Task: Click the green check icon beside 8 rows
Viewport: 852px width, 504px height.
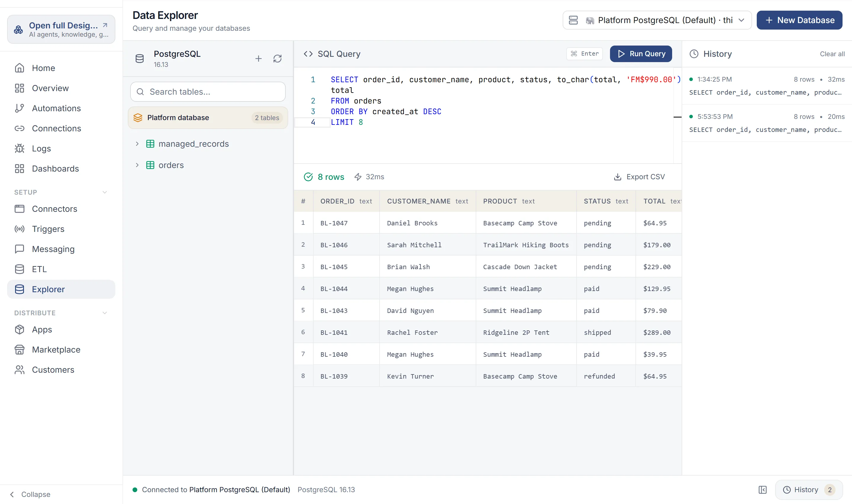Action: 308,177
